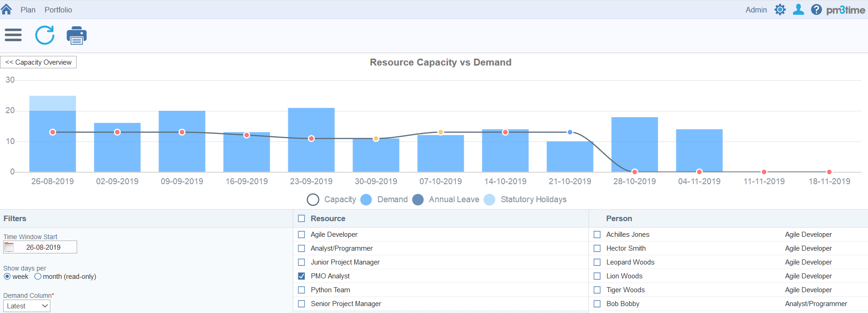Screen dimensions: 868x313
Task: Toggle the Demand legend swatch
Action: 366,199
